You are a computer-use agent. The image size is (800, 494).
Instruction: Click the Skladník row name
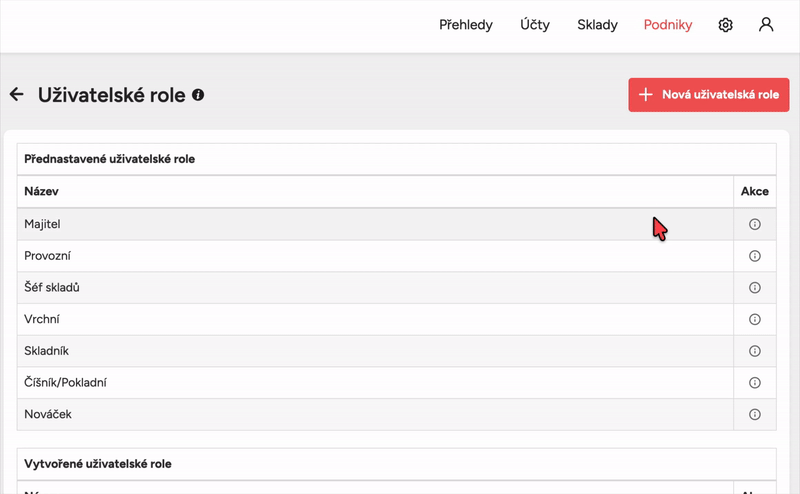coord(46,351)
